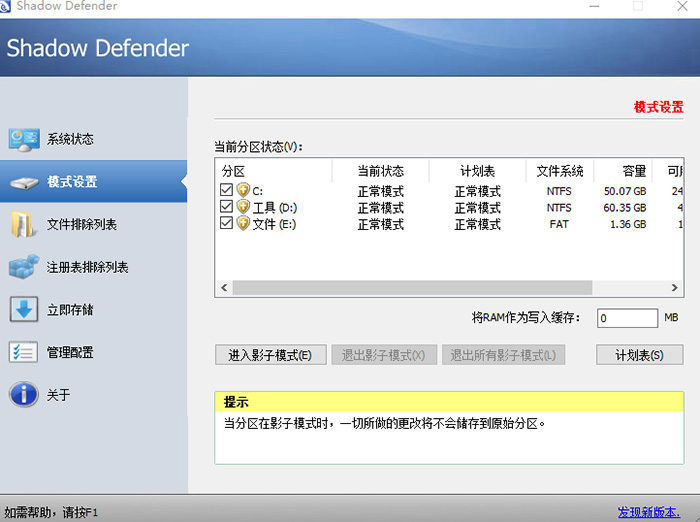The width and height of the screenshot is (700, 522).
Task: Close the Shadow Defender window
Action: pos(682,6)
